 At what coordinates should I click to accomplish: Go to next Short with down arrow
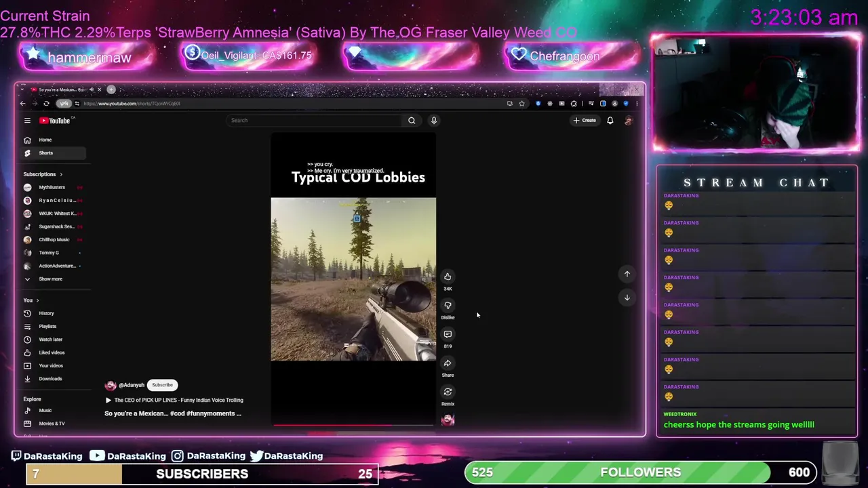[x=627, y=298]
